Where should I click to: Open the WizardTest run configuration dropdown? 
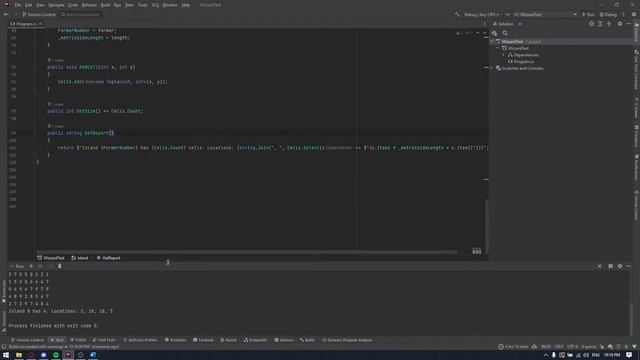click(x=545, y=14)
